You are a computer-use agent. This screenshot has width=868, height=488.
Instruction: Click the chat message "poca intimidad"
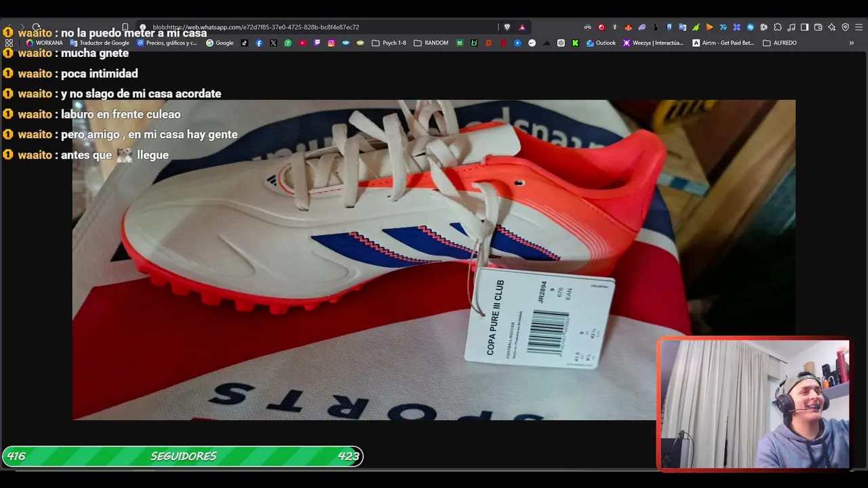coord(99,73)
